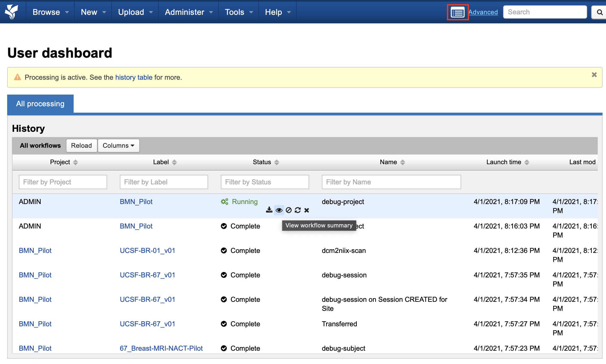Open the Columns dropdown
The width and height of the screenshot is (606, 364).
point(119,146)
